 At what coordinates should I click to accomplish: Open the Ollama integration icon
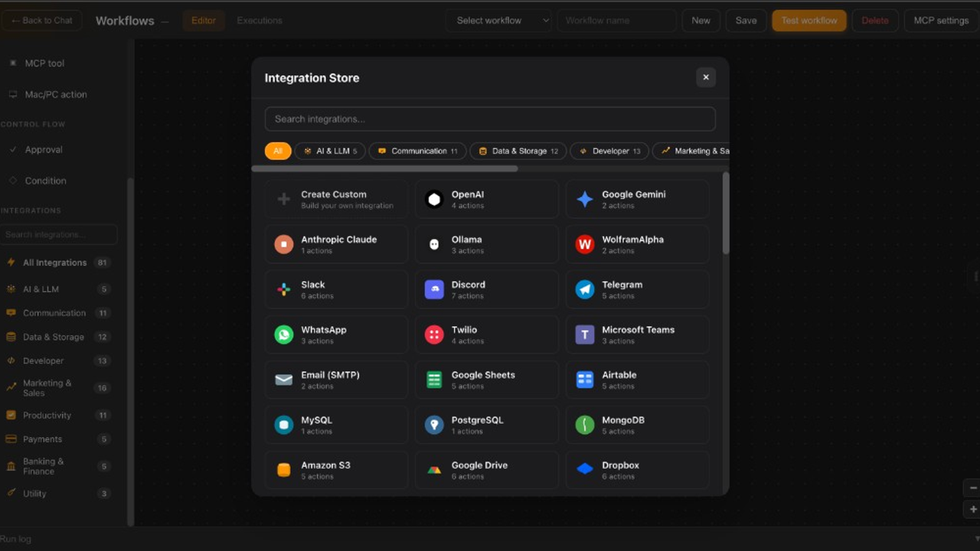pos(434,245)
